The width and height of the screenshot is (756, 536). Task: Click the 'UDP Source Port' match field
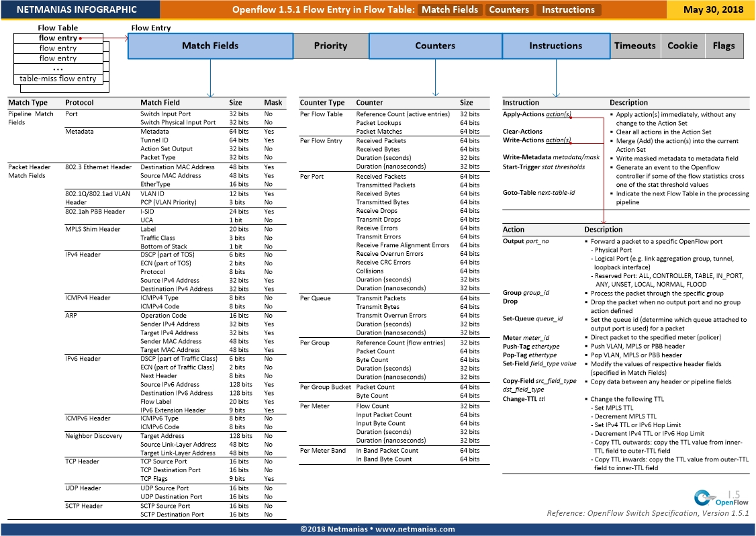(x=164, y=488)
